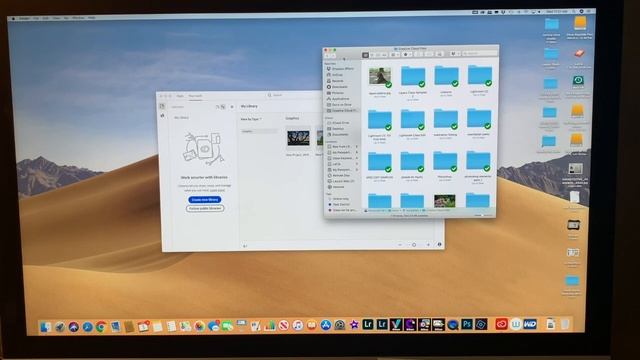Open the Finder group-by dropdown
Screen dimensions: 640x360
(395, 54)
